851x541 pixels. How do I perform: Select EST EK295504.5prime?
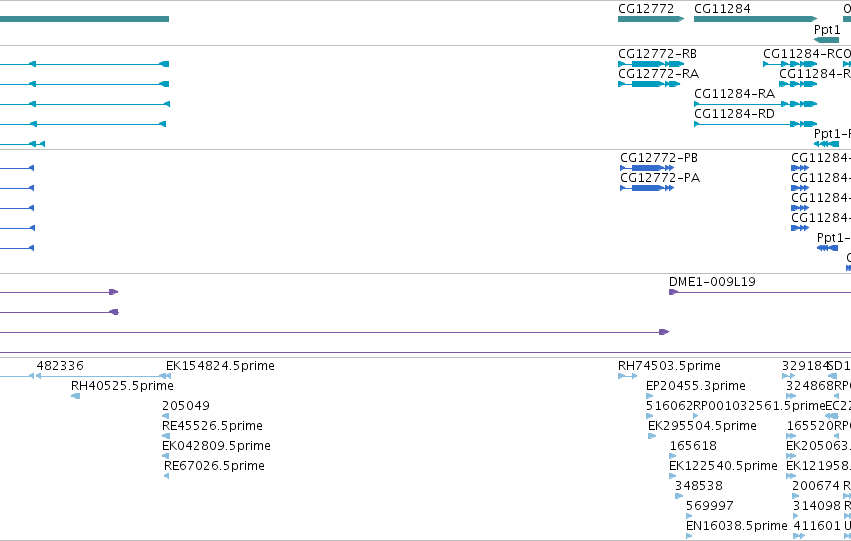click(x=702, y=426)
